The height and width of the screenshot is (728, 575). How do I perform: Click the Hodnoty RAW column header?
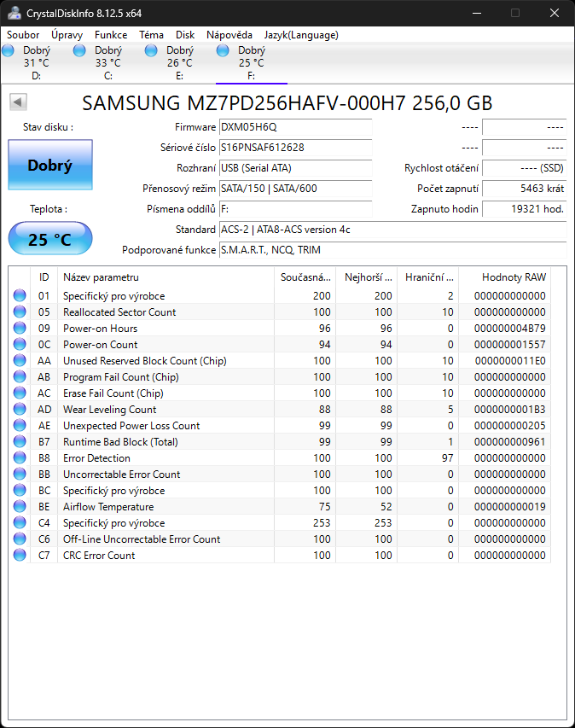505,277
